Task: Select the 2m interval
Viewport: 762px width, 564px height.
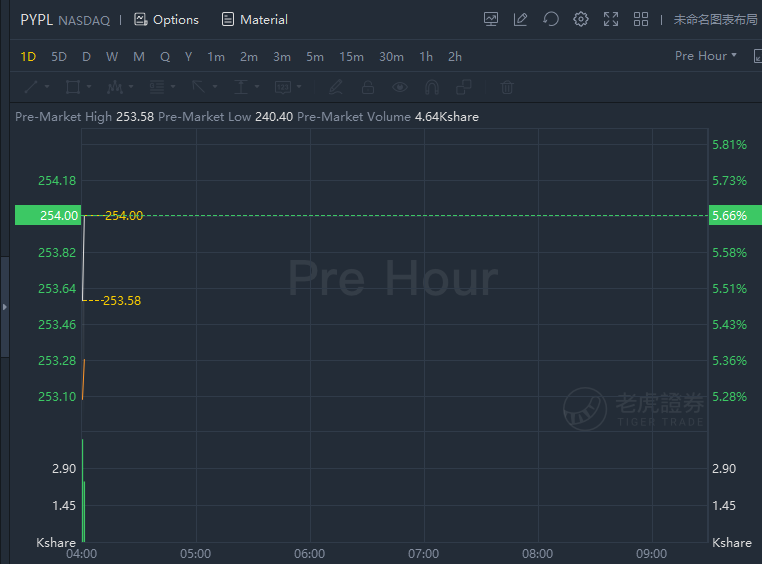Action: coord(249,57)
